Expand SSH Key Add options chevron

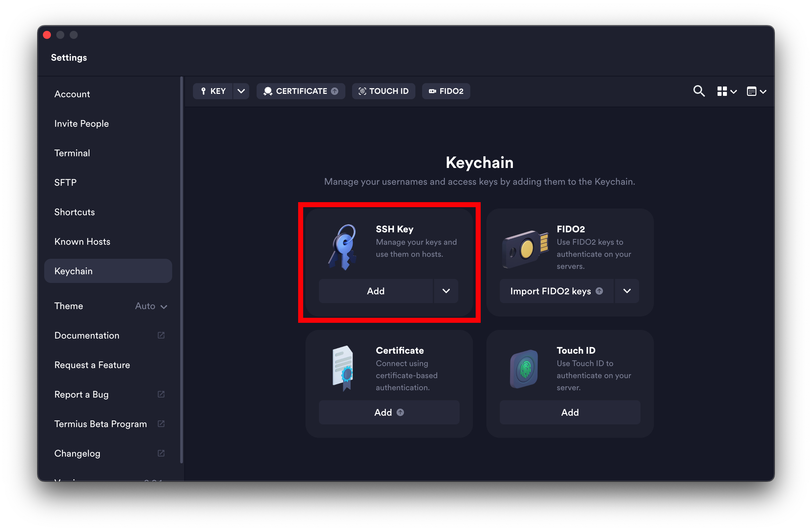(x=446, y=291)
